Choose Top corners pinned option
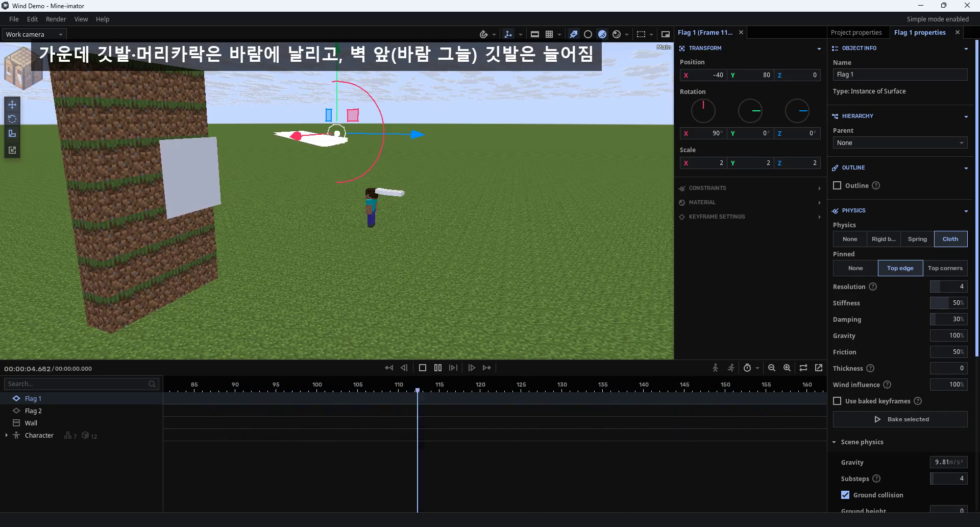980x527 pixels. [945, 268]
